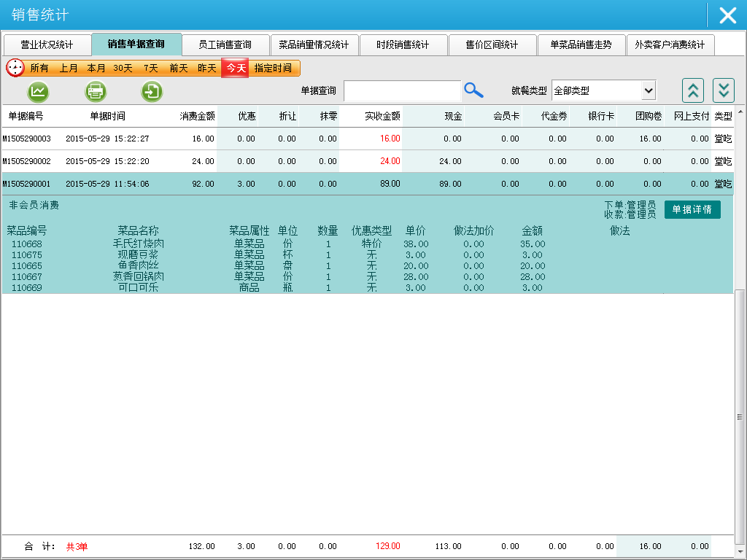Image resolution: width=747 pixels, height=560 pixels.
Task: Close the 销售统计 window
Action: tap(727, 15)
